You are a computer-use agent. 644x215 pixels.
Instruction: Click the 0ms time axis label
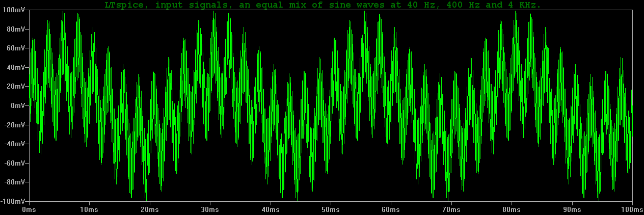coord(29,209)
